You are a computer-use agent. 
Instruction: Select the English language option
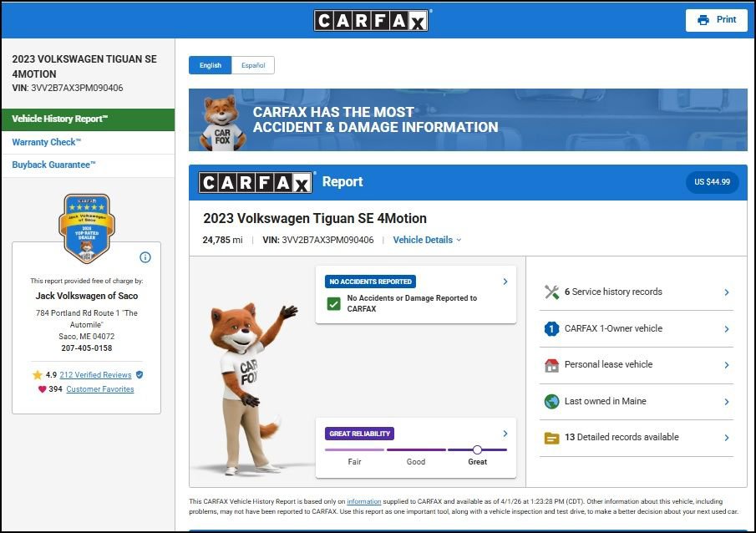click(x=210, y=65)
